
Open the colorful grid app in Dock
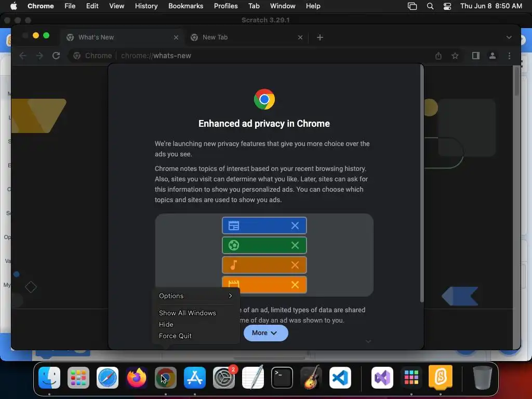tap(411, 377)
